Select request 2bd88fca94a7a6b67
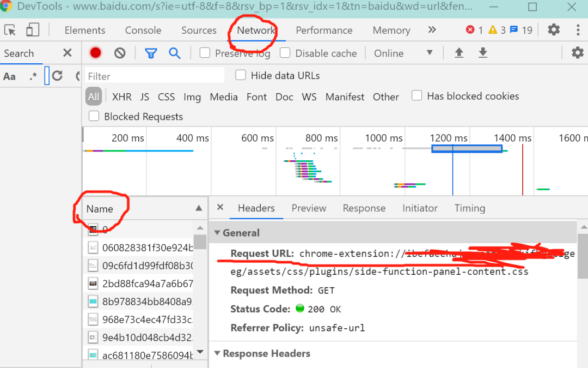Viewport: 588px width, 368px height. coord(148,283)
